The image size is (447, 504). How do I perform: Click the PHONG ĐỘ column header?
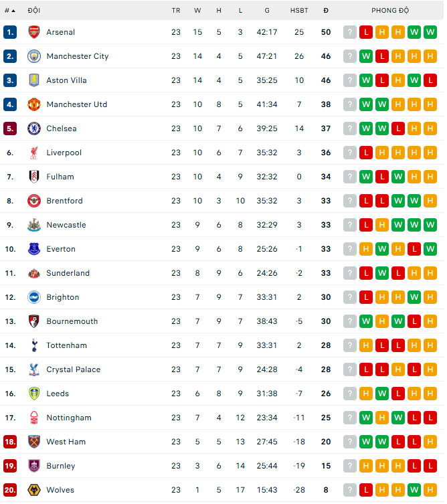pos(390,11)
